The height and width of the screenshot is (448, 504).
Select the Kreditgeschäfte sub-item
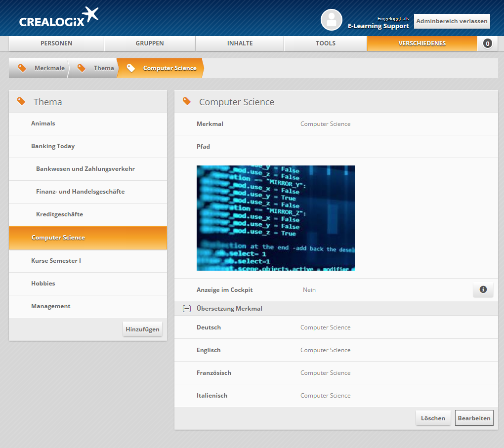pos(59,214)
